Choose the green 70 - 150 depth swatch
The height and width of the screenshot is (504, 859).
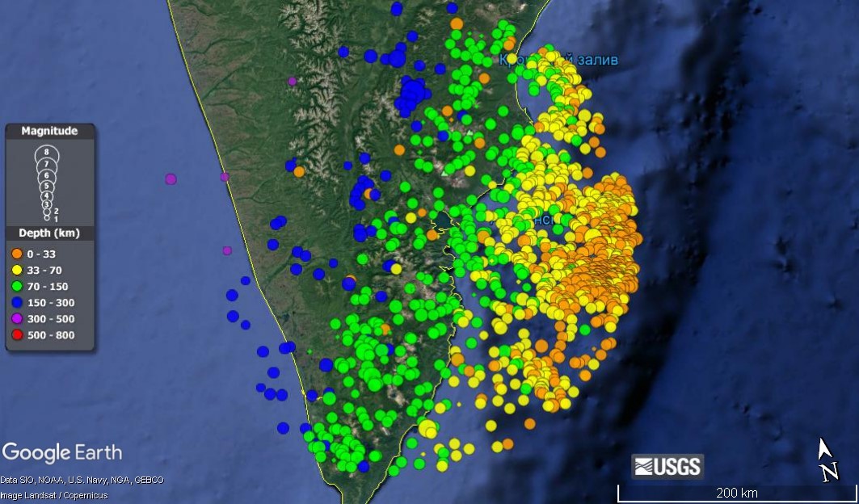pyautogui.click(x=17, y=286)
